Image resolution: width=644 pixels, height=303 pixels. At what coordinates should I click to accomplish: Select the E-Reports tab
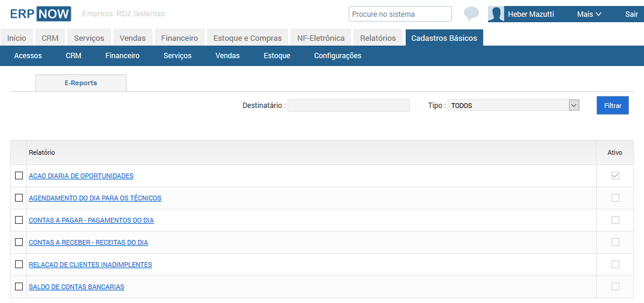(81, 83)
